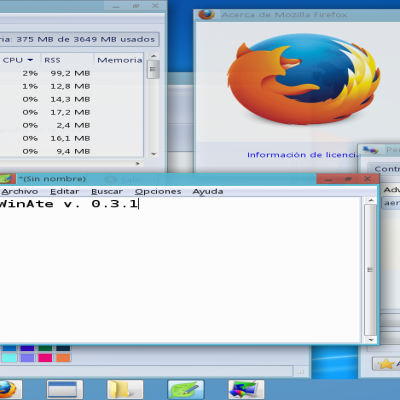This screenshot has width=400, height=400.
Task: Select the process row with 14,3 MB
Action: coord(72,99)
